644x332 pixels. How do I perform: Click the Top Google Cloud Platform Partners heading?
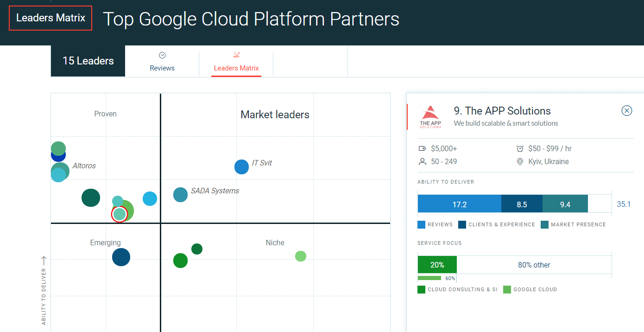point(251,19)
